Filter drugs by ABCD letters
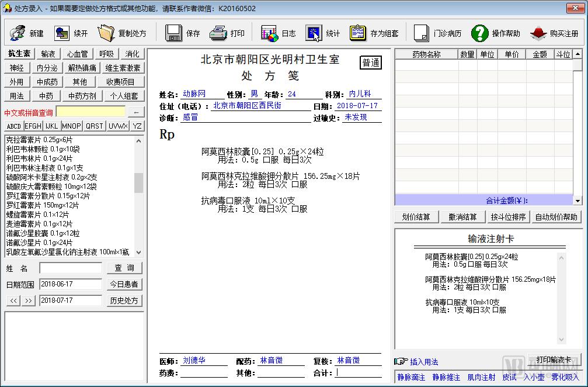Viewport: 588px width, 387px height. 14,126
